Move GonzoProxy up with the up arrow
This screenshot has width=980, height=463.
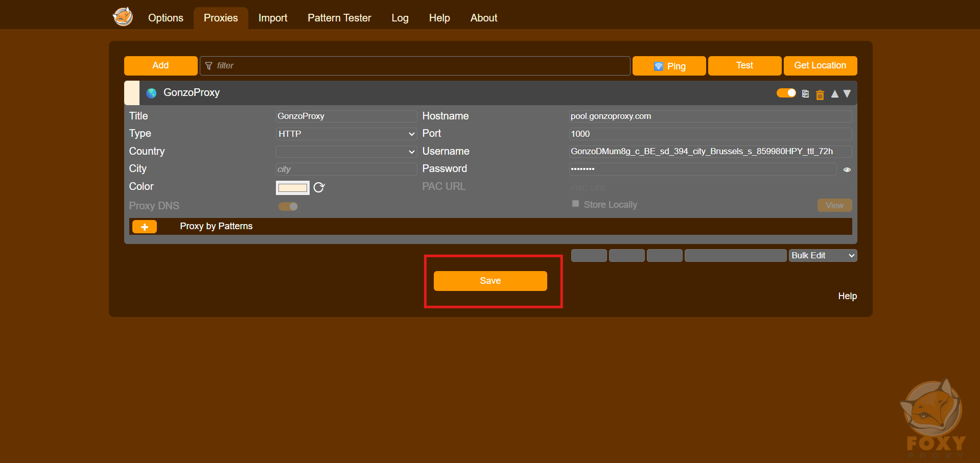pyautogui.click(x=834, y=93)
